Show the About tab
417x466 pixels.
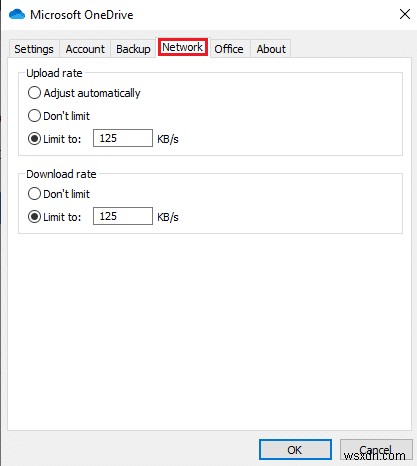pos(271,49)
